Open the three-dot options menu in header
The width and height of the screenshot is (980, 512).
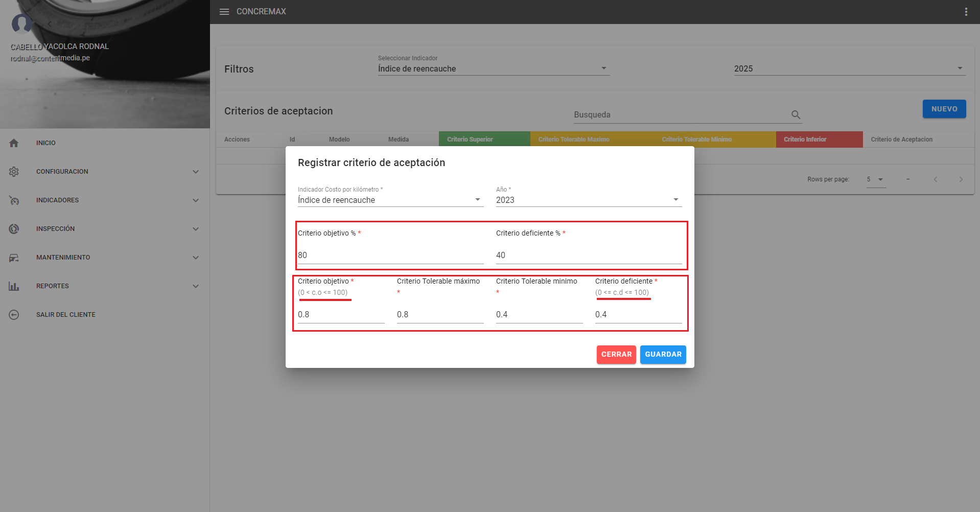pos(966,12)
